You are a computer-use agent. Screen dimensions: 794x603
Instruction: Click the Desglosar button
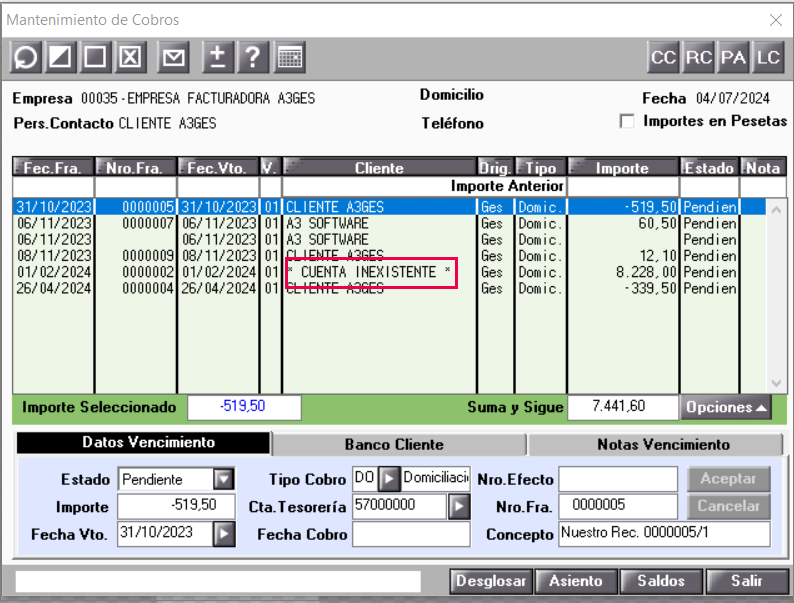(491, 581)
